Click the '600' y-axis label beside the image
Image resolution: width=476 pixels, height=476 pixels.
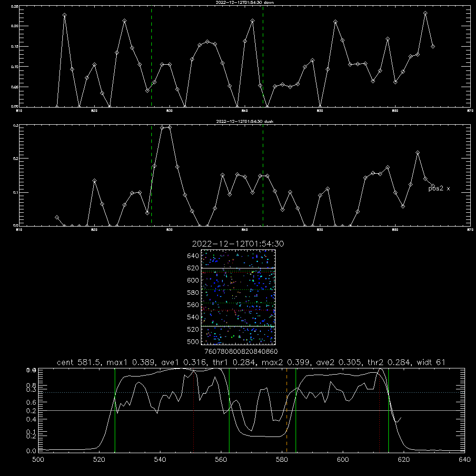point(193,280)
